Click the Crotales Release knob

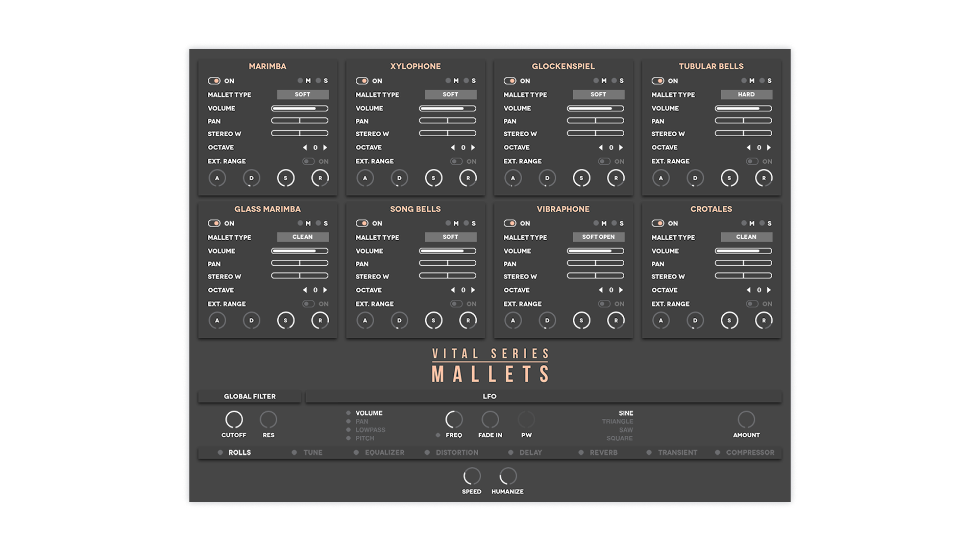coord(764,320)
